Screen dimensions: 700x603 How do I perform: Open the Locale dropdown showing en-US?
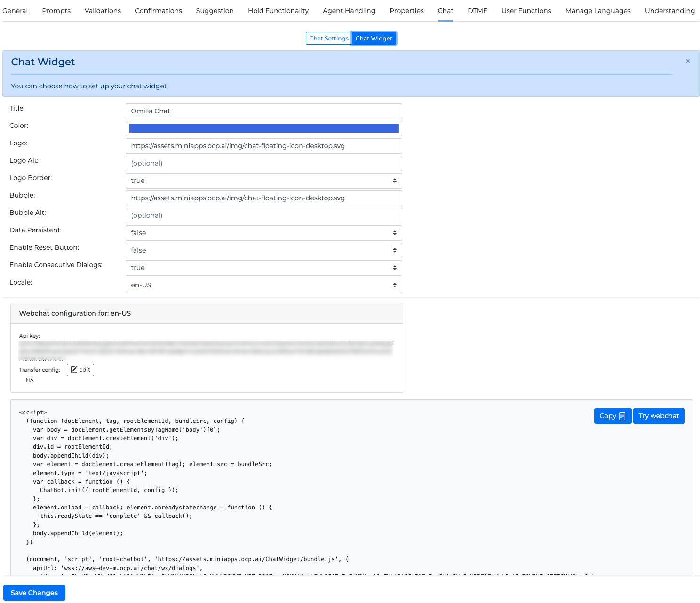tap(263, 285)
